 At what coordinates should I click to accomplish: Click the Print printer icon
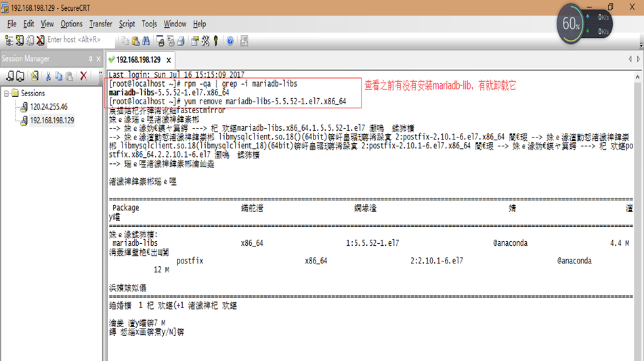[x=181, y=41]
